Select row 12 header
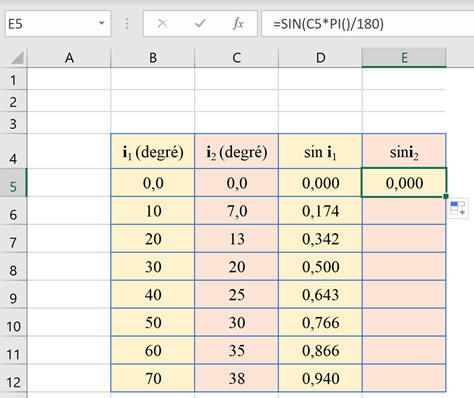 click(13, 378)
